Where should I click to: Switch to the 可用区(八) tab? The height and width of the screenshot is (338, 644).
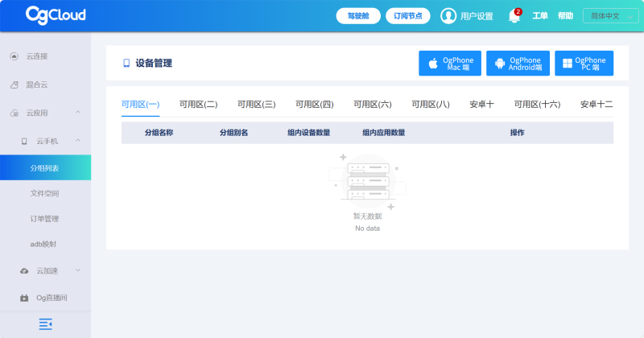[431, 105]
